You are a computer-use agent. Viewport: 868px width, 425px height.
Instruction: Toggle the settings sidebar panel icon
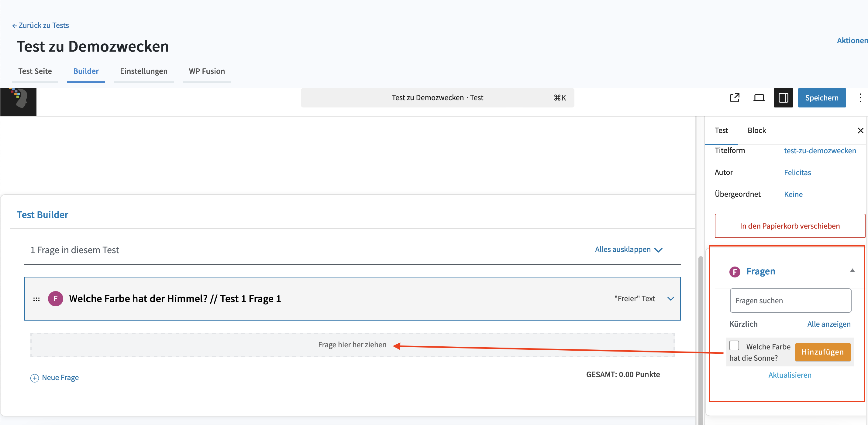[x=783, y=97]
